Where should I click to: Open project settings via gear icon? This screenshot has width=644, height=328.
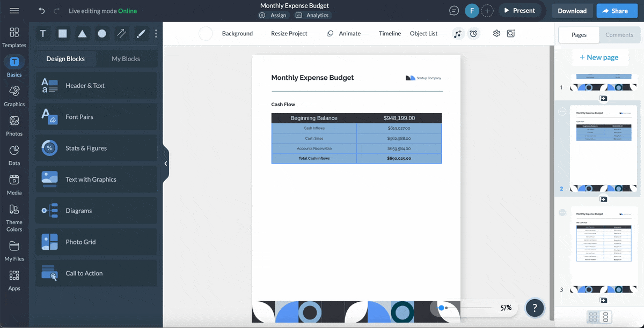(496, 33)
